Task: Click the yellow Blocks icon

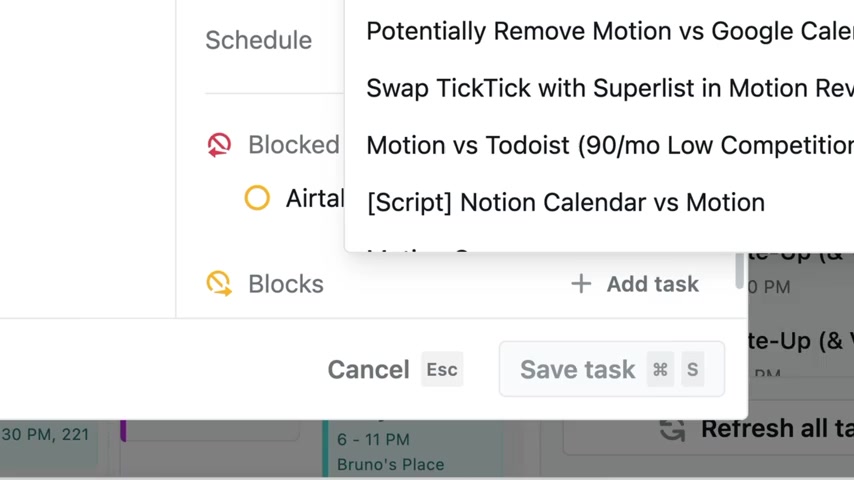Action: click(x=219, y=284)
